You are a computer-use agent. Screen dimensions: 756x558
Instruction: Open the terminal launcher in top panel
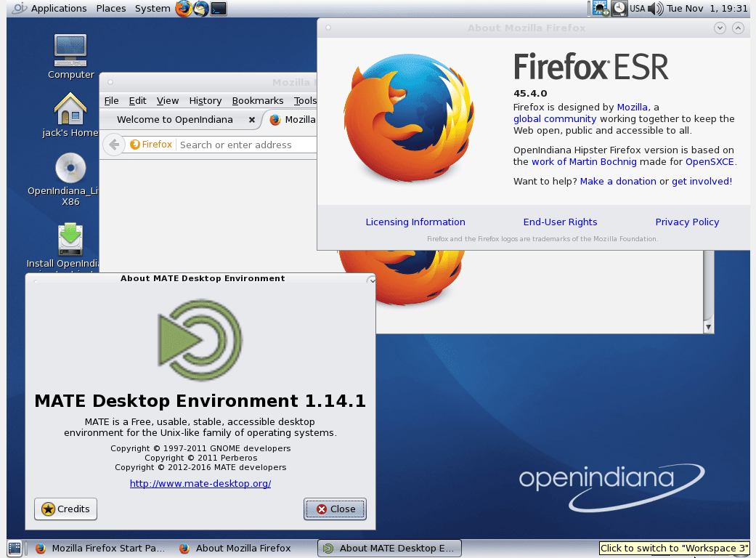tap(219, 8)
